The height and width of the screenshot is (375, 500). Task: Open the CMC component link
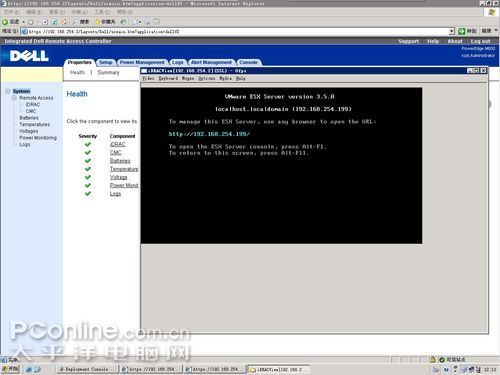[x=115, y=153]
